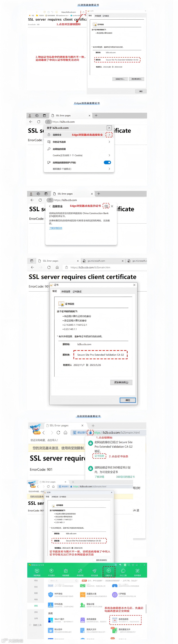Open 360信任的根证书 link
This screenshot has width=178, height=644.
pyautogui.click(x=125, y=477)
